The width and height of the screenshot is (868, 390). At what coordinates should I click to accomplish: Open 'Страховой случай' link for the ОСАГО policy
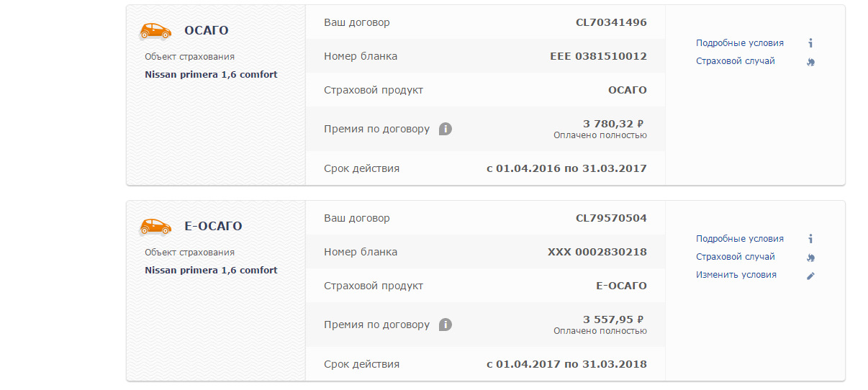pyautogui.click(x=735, y=61)
